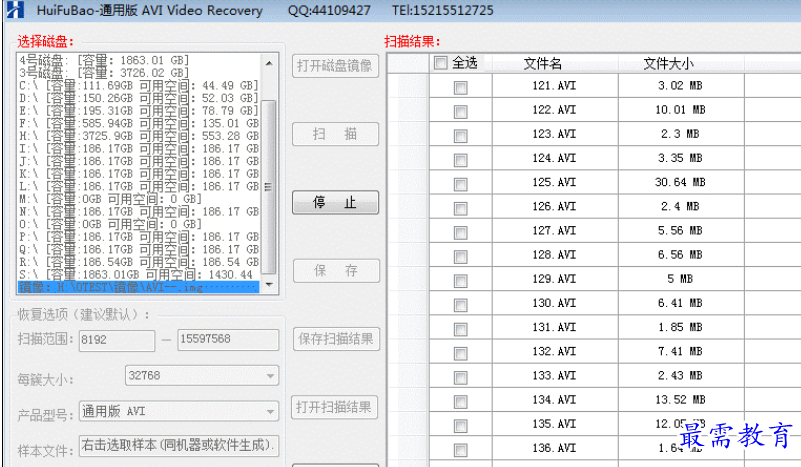The height and width of the screenshot is (467, 801).
Task: Click the disk list scroll-down arrow
Action: click(x=269, y=285)
